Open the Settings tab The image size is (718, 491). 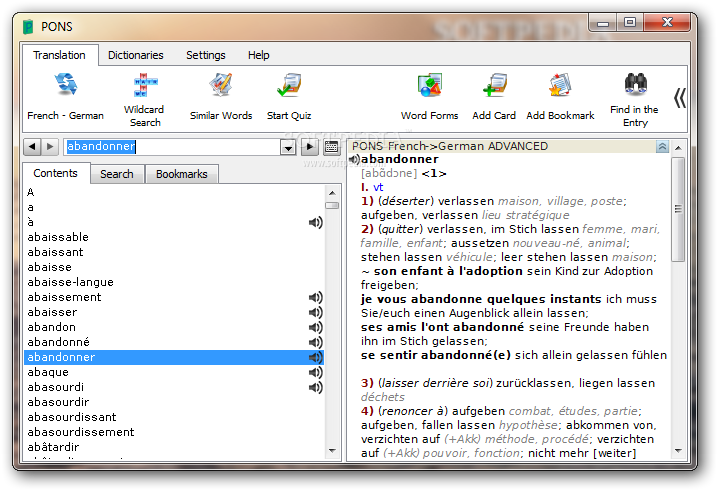click(x=206, y=55)
